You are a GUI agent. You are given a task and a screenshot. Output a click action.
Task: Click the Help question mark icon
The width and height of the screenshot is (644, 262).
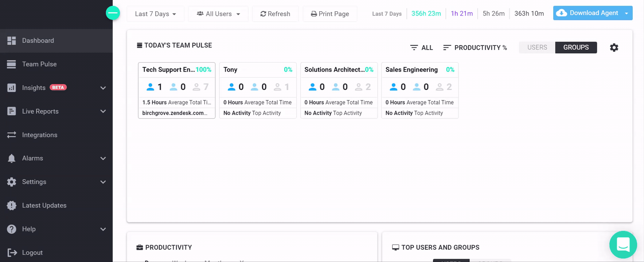tap(12, 229)
